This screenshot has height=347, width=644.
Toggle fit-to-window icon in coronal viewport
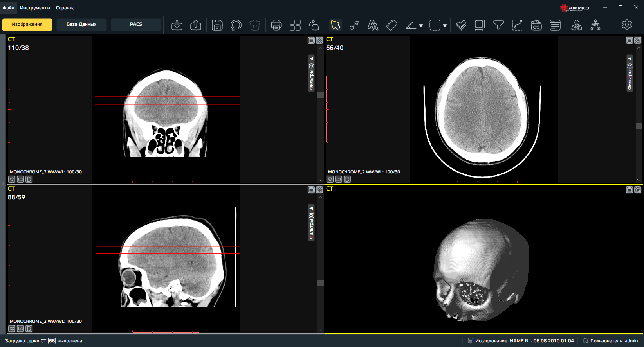tap(12, 179)
